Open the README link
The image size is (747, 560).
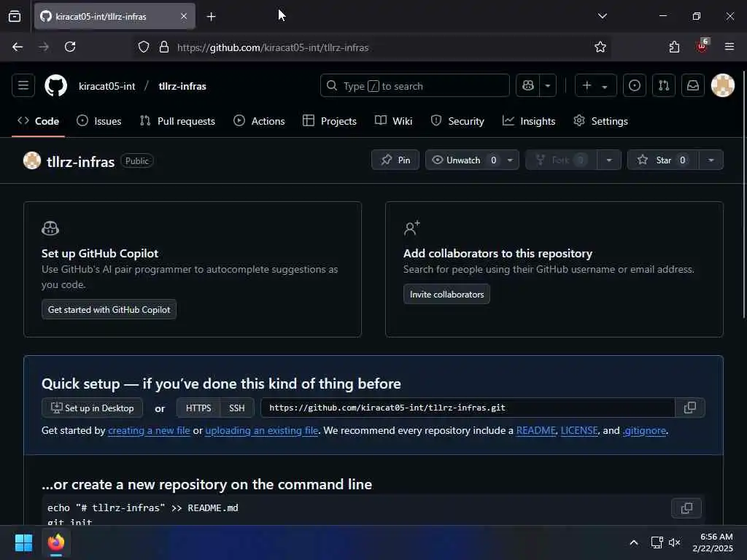(x=536, y=430)
